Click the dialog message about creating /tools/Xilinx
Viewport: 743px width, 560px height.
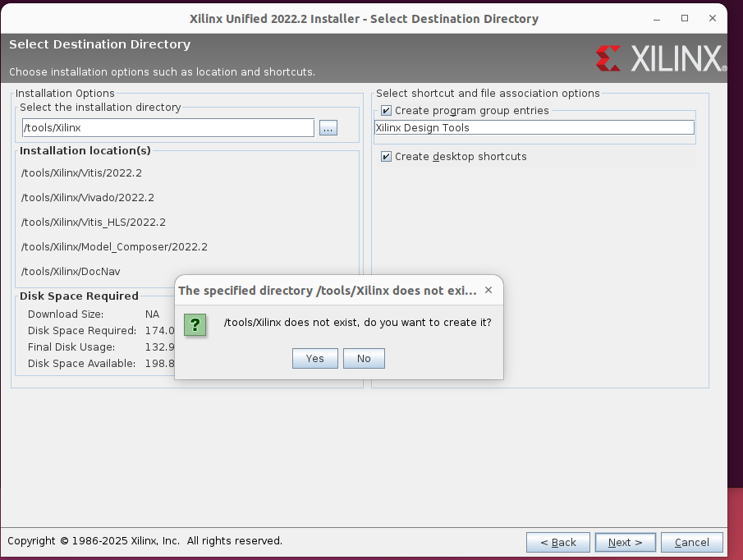(x=357, y=322)
